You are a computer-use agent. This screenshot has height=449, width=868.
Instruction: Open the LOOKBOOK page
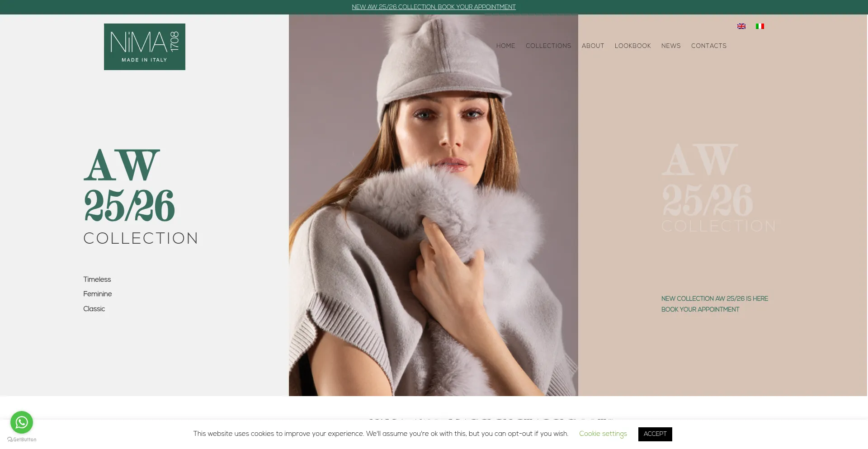(632, 46)
